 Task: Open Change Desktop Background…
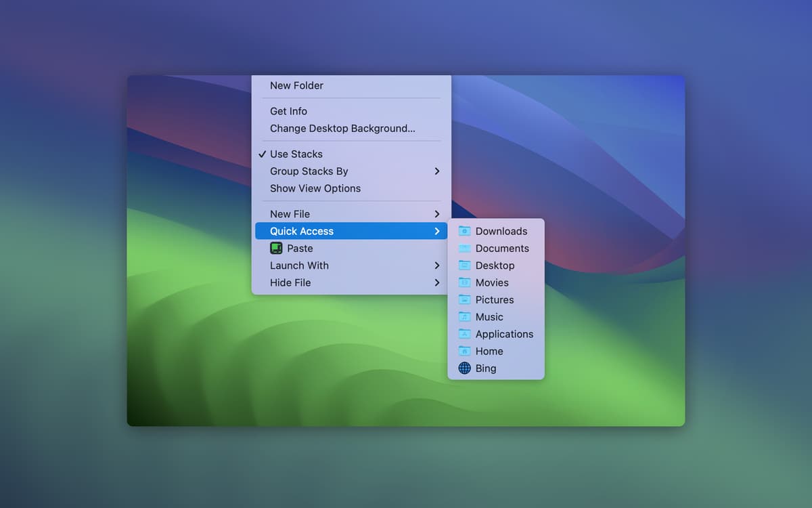click(x=342, y=129)
